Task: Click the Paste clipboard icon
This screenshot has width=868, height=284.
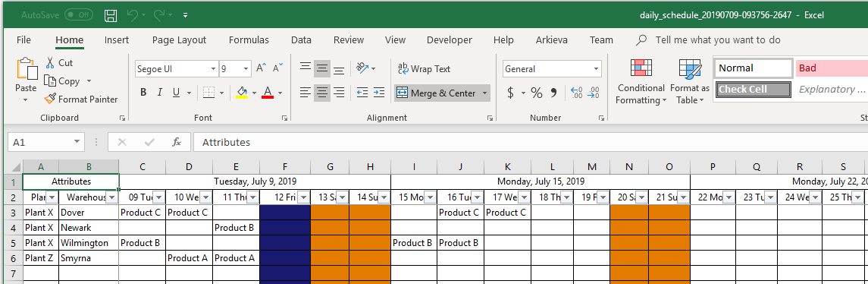Action: (26, 69)
